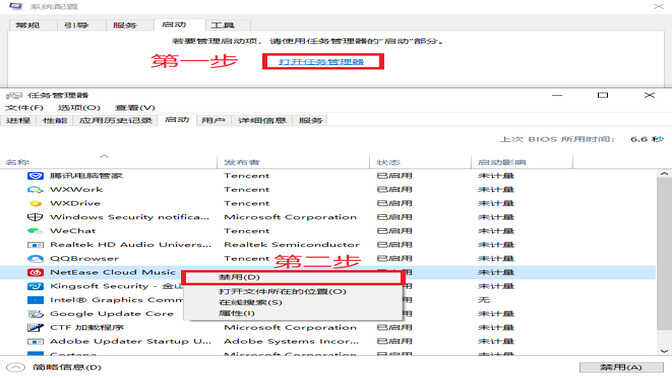672x378 pixels.
Task: Click the CTF loader pen icon
Action: click(35, 327)
